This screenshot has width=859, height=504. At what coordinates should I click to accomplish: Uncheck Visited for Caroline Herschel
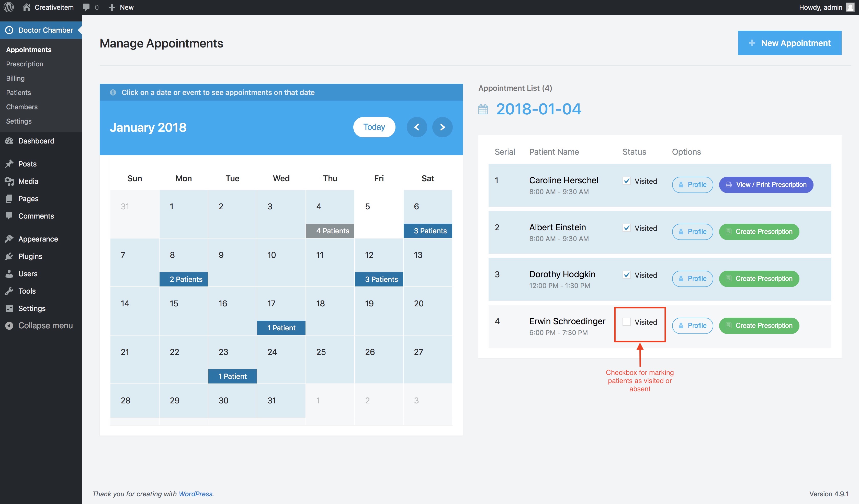pyautogui.click(x=626, y=181)
